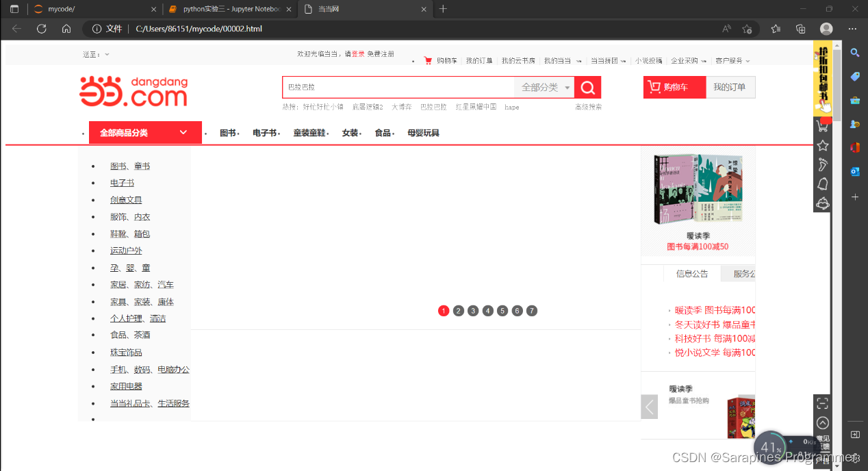Click the dangdang.com logo
Viewport: 868px width, 471px height.
pos(133,91)
